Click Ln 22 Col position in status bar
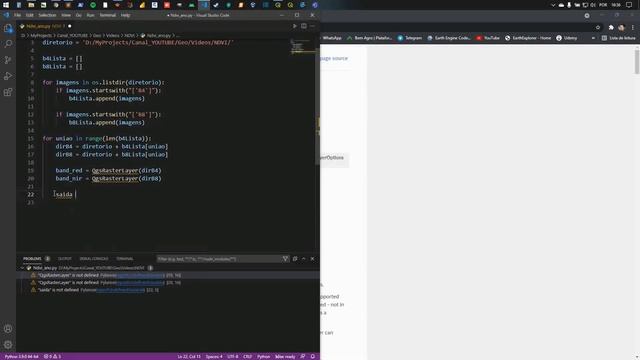Screen dimensions: 640x360 coord(189,356)
